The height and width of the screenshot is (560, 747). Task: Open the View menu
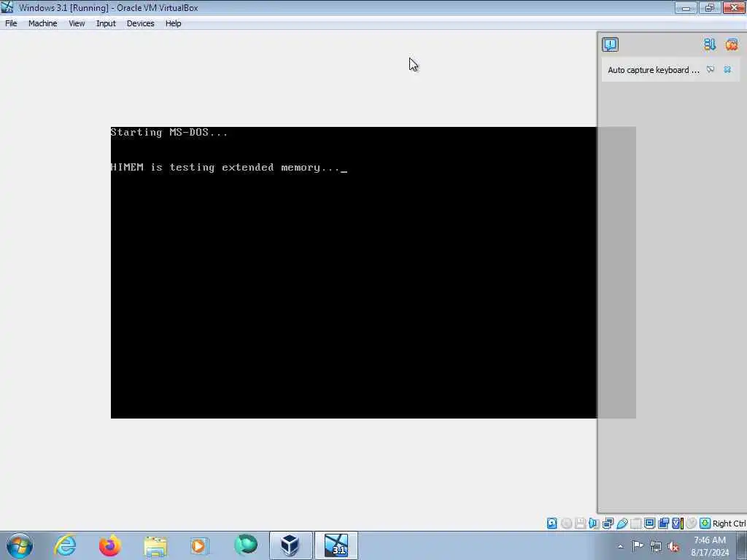click(x=76, y=23)
